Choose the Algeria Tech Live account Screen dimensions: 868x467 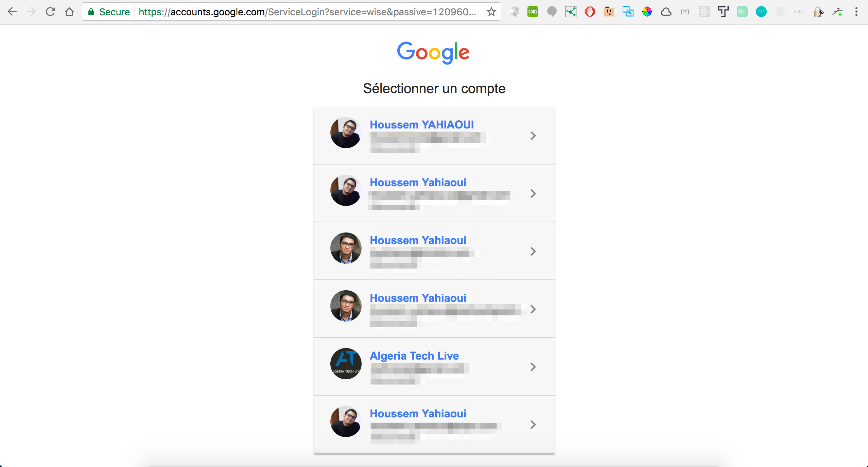pyautogui.click(x=414, y=356)
